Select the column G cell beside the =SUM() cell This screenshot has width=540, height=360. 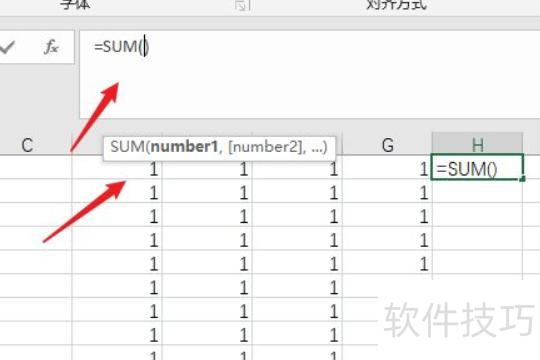point(387,167)
